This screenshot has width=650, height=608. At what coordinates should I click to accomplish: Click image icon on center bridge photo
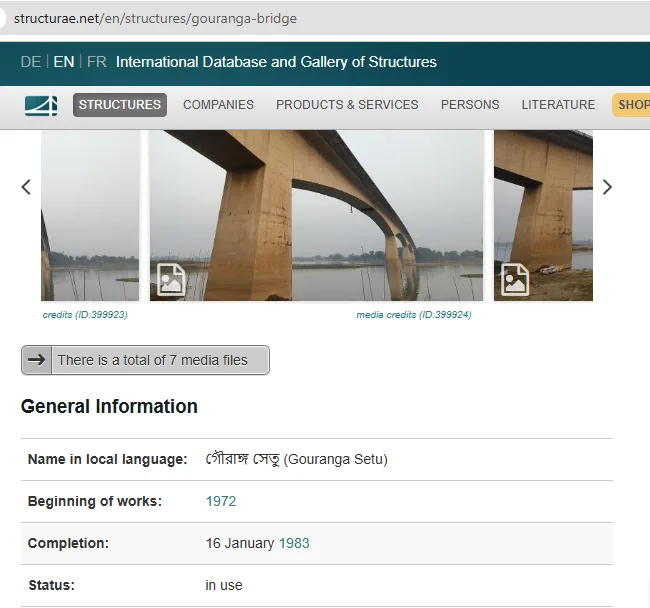pyautogui.click(x=171, y=279)
